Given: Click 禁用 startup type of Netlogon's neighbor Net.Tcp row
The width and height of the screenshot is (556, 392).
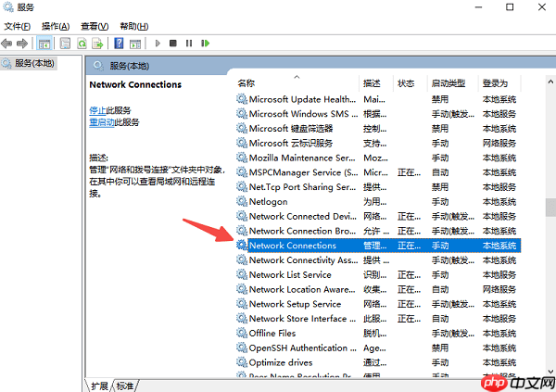Looking at the screenshot, I should click(440, 187).
